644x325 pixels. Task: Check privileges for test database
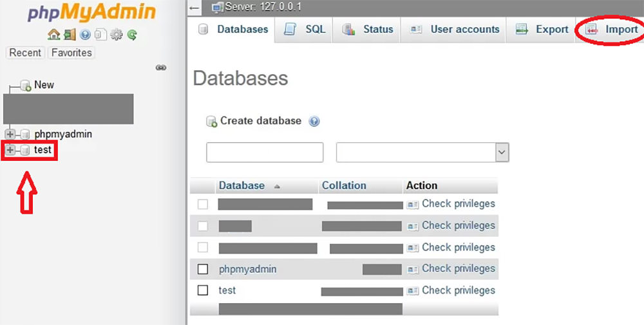coord(459,290)
